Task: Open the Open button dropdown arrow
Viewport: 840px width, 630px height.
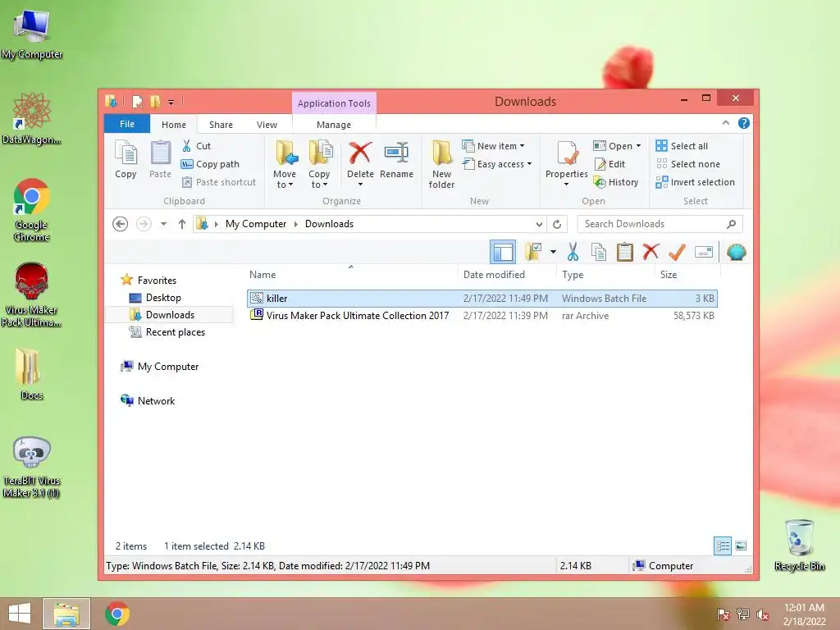Action: pos(638,146)
